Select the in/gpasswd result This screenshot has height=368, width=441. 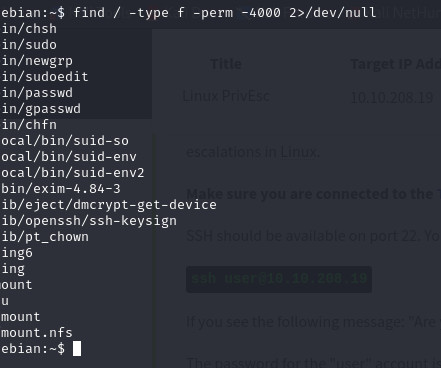click(x=41, y=109)
